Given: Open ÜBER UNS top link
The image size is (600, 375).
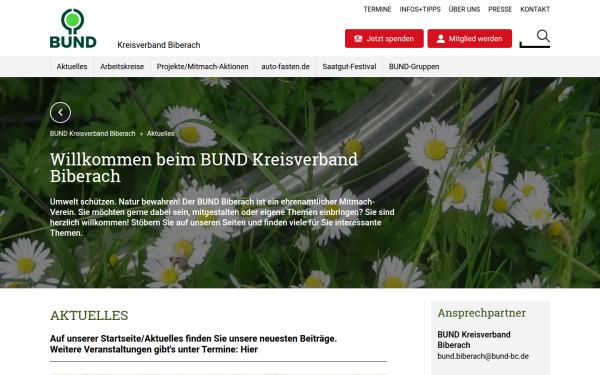Looking at the screenshot, I should [x=464, y=9].
